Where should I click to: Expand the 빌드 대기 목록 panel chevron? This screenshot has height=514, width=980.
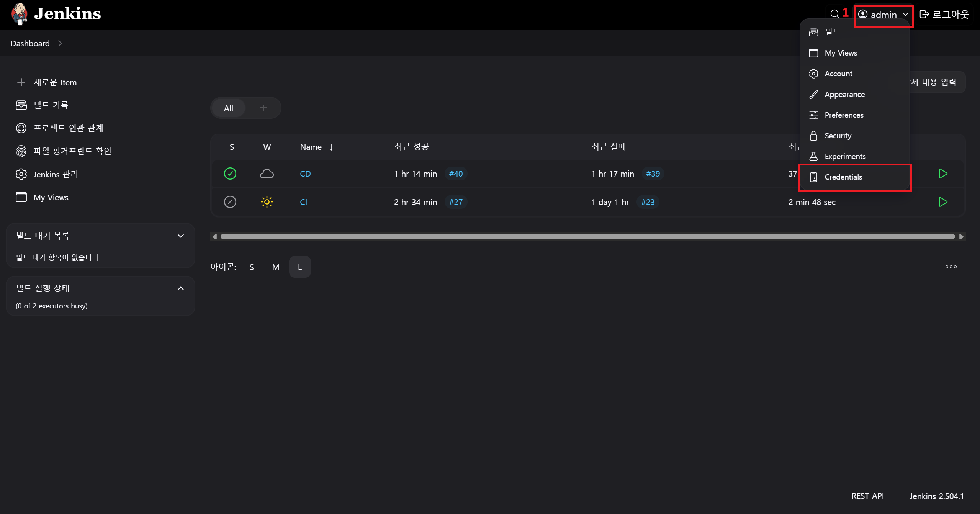point(181,236)
